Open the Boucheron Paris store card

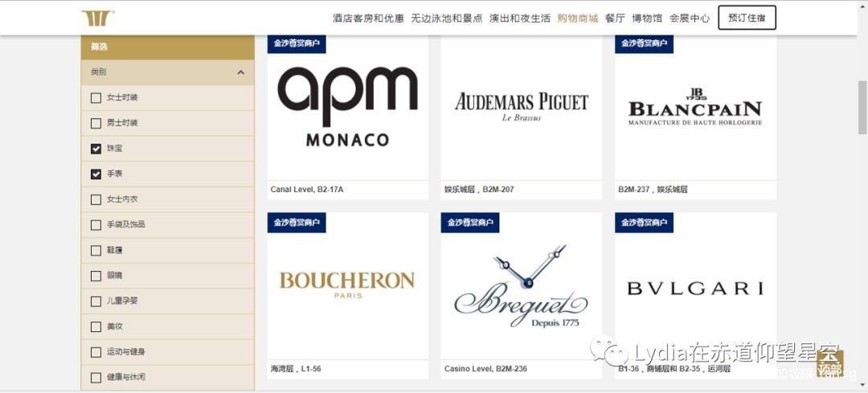(348, 296)
